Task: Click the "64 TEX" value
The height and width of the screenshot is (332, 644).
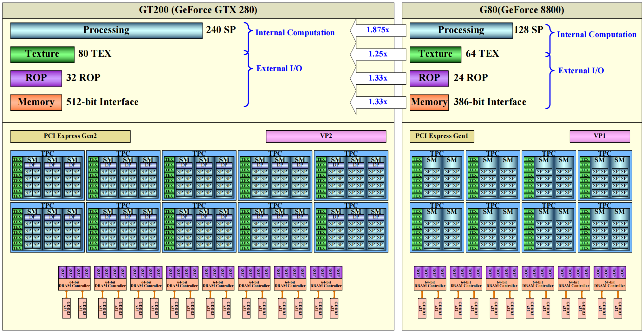Action: 482,54
